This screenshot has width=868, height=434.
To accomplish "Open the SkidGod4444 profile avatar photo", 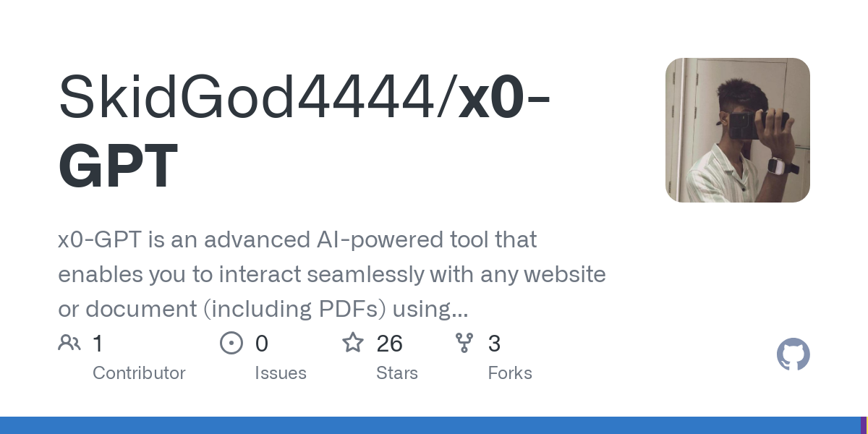I will click(737, 130).
